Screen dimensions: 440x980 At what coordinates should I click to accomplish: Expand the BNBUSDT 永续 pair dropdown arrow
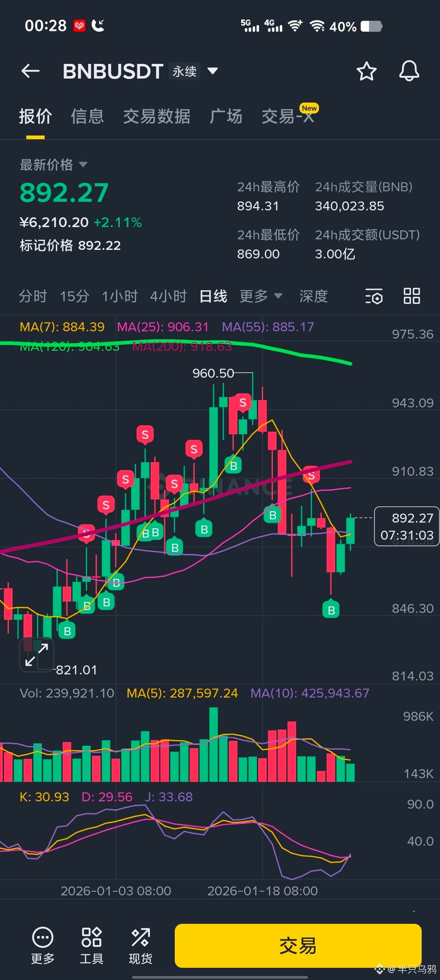213,71
